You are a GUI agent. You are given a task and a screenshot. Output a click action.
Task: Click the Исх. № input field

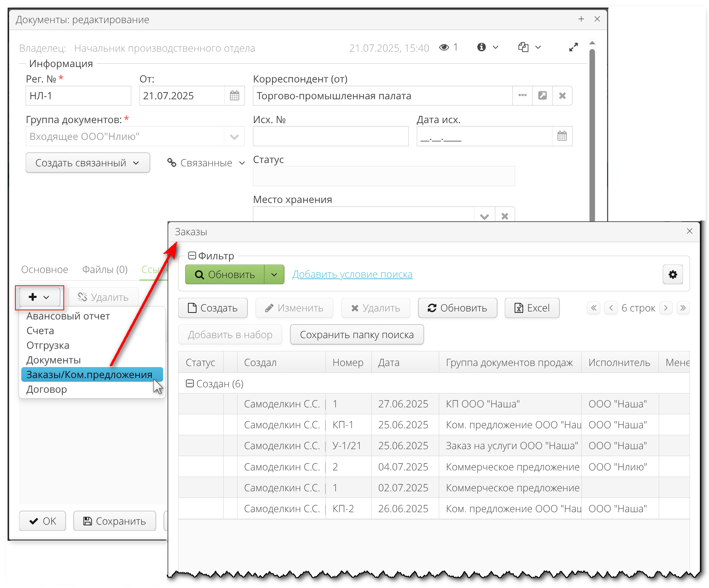point(330,136)
